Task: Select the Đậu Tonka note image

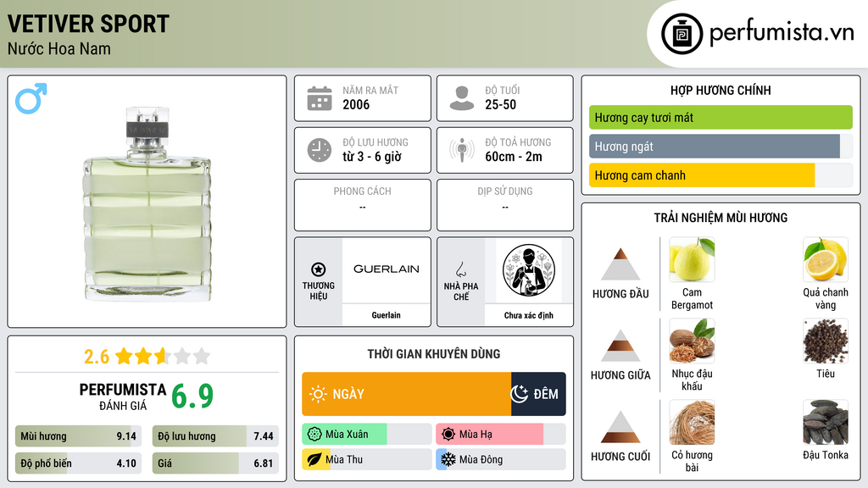Action: point(826,422)
